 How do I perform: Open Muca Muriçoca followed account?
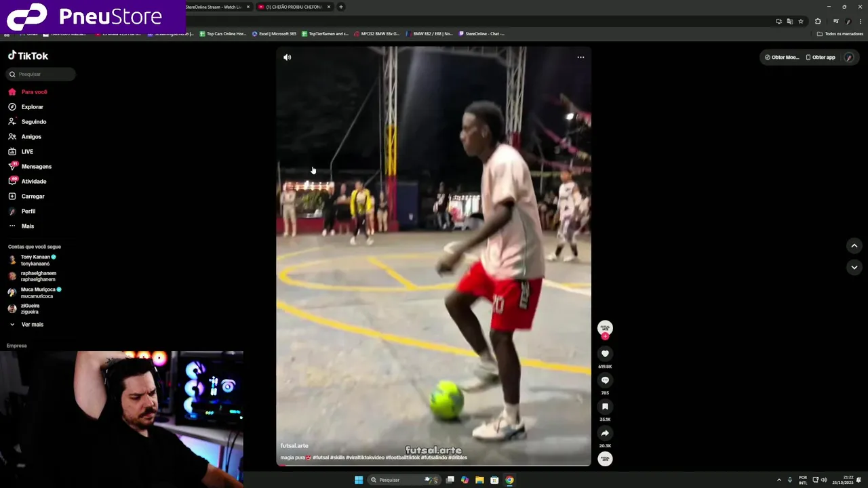tap(35, 292)
